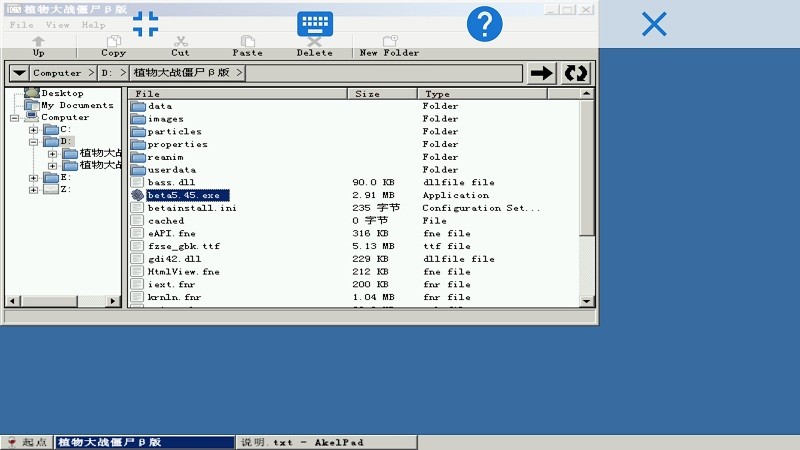Viewport: 800px width, 450px height.
Task: Open the View menu
Action: coord(58,25)
